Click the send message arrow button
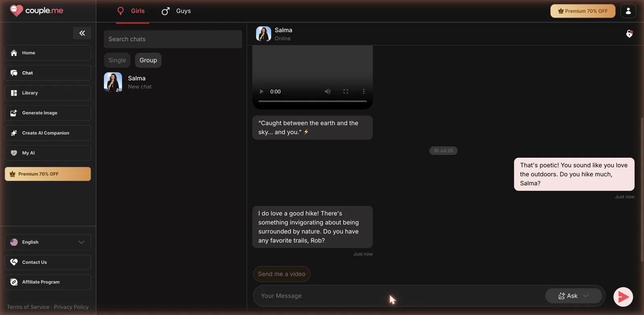644x315 pixels. point(623,297)
